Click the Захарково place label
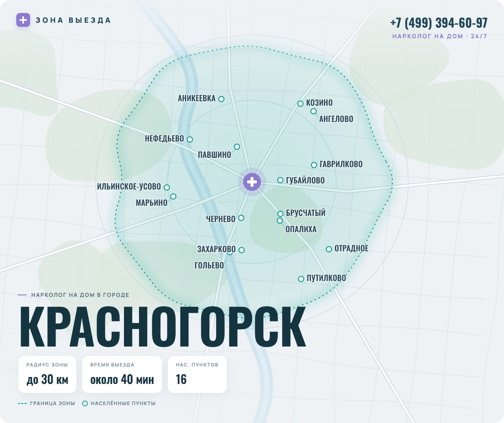This screenshot has height=423, width=504. click(216, 249)
